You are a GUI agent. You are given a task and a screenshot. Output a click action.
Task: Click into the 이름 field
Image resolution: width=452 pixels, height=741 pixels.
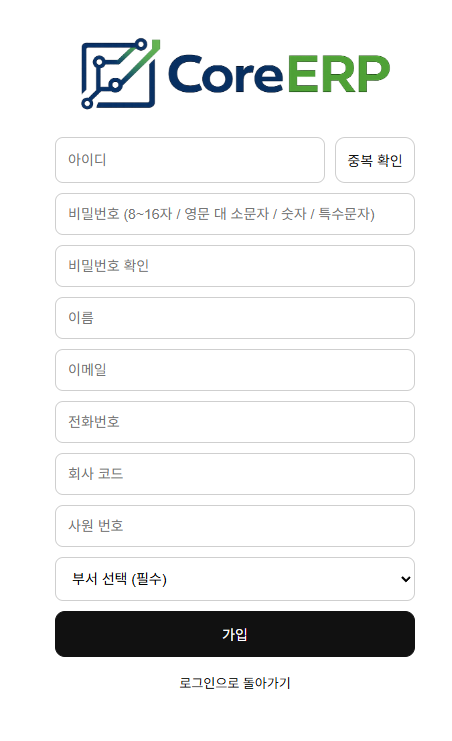(235, 318)
